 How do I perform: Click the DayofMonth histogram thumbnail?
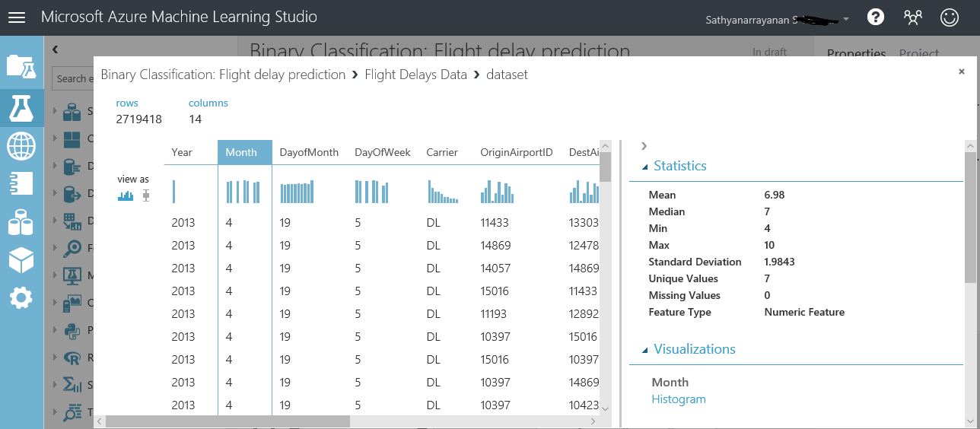297,192
